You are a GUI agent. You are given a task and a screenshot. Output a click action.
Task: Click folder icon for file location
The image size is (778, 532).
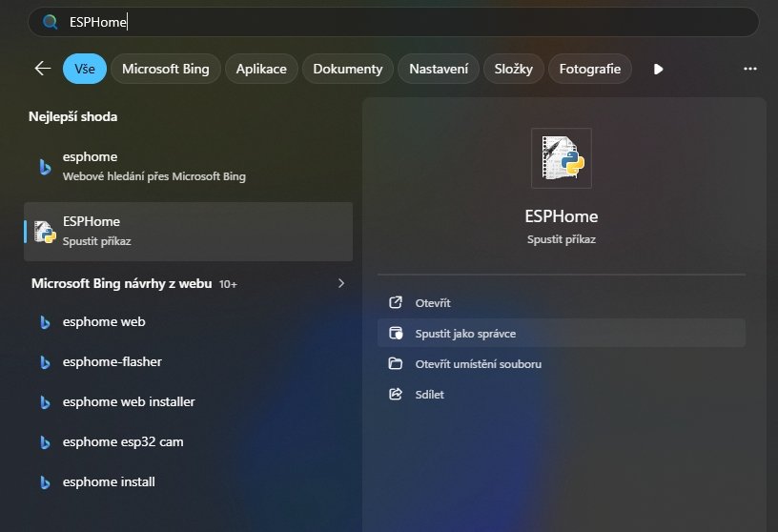396,364
